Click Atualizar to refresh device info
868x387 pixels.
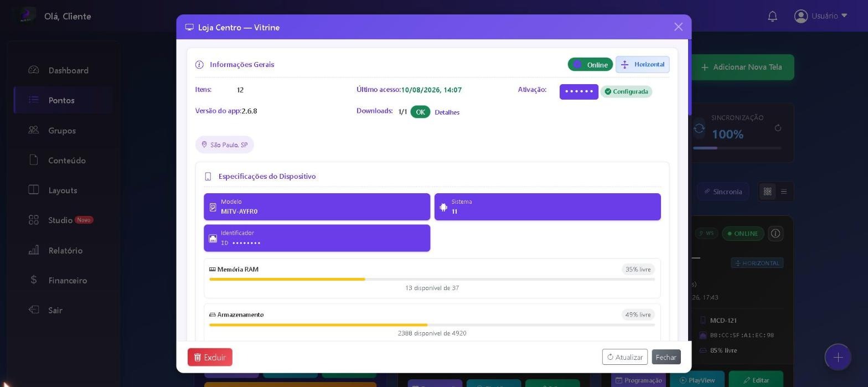coord(624,357)
